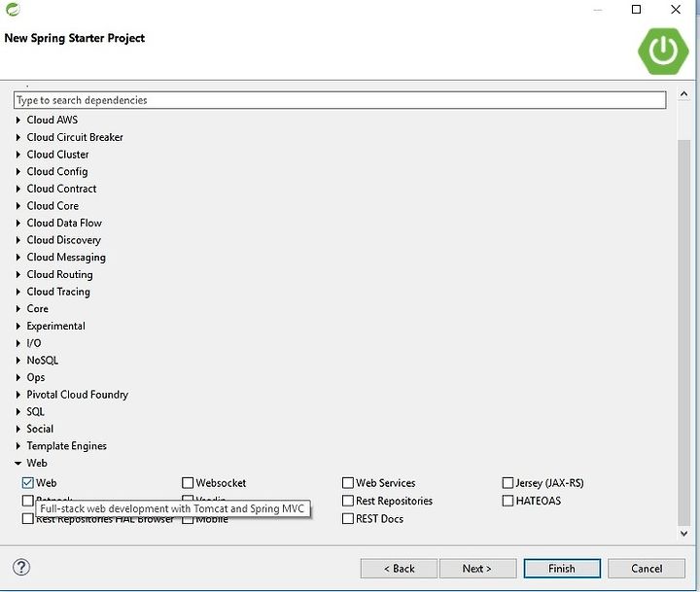This screenshot has width=700, height=592.
Task: Select the HATEOAS checkbox
Action: pos(507,501)
